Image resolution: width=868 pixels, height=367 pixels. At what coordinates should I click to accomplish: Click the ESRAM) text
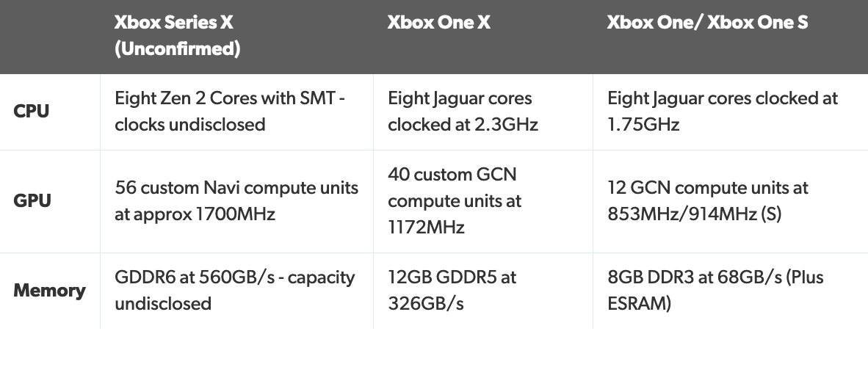pyautogui.click(x=639, y=304)
